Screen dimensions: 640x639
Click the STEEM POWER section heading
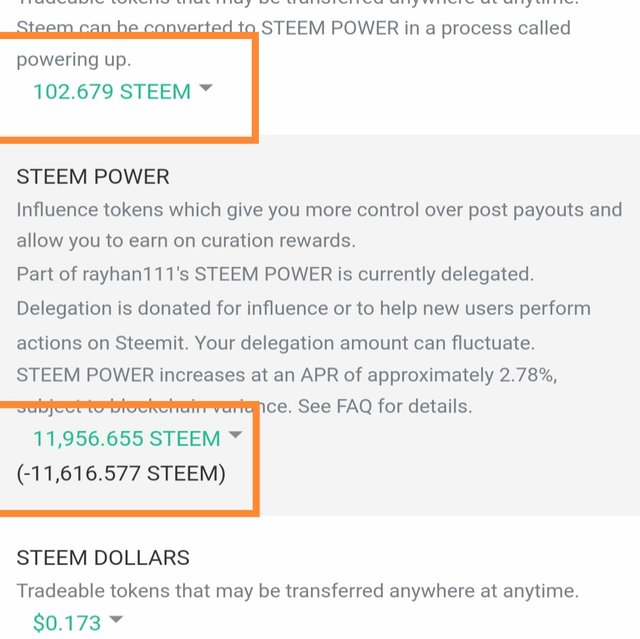(x=93, y=177)
